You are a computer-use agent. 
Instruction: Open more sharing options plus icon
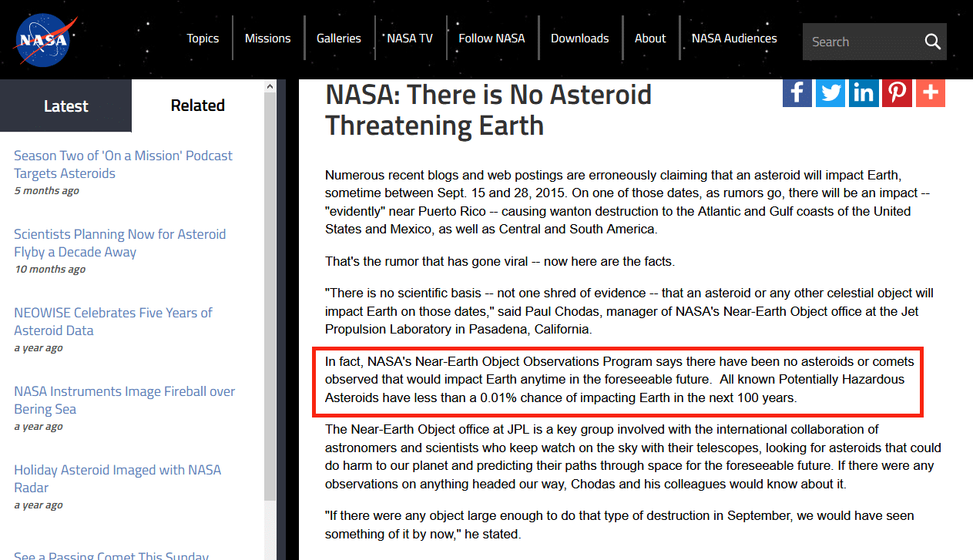click(931, 93)
